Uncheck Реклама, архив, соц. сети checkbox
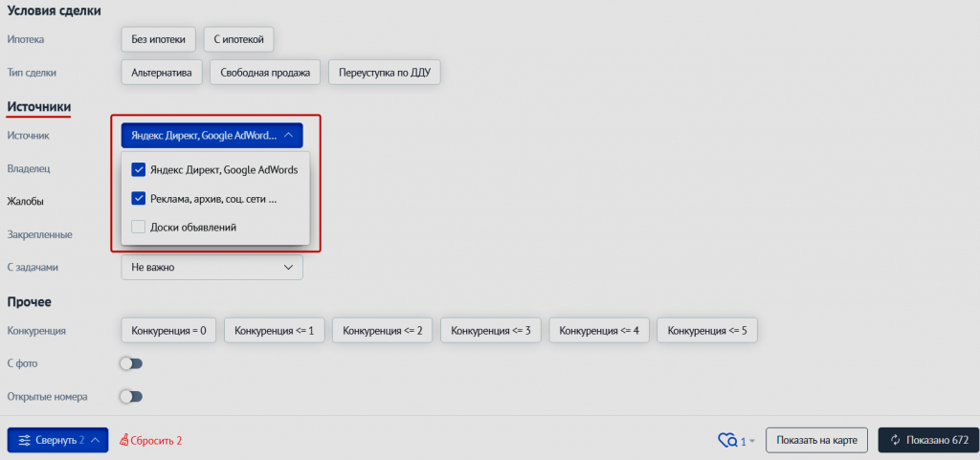Viewport: 980px width, 460px height. 138,200
